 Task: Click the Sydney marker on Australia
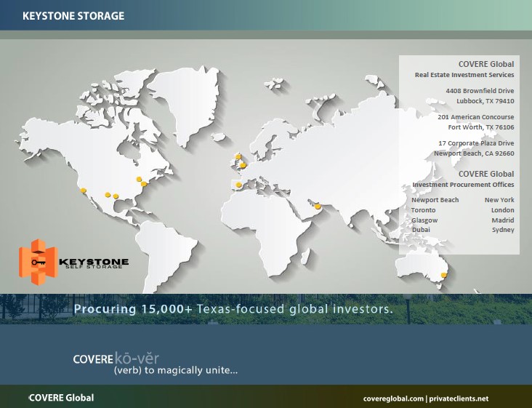(x=443, y=275)
